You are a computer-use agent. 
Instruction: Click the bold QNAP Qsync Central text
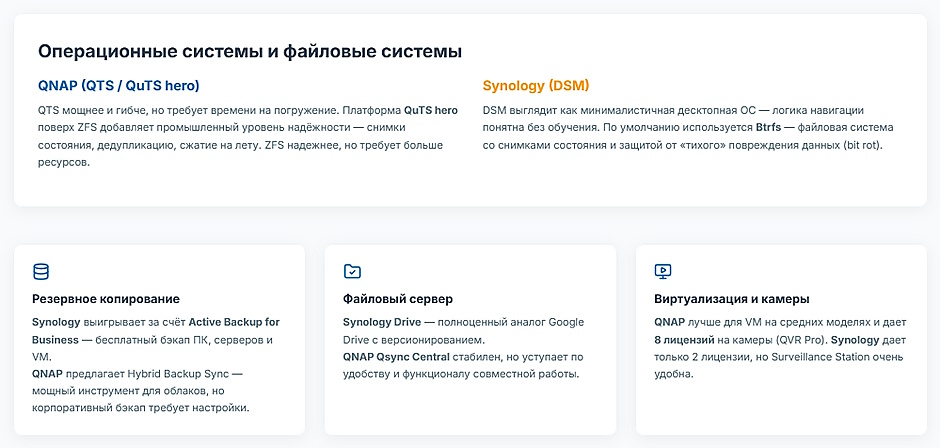click(396, 357)
